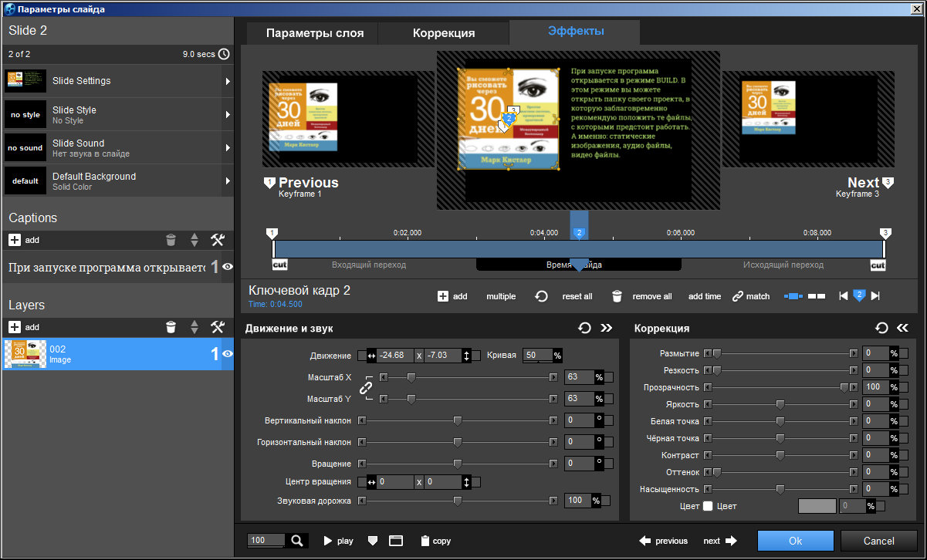Toggle visibility of layer 002

click(x=228, y=354)
